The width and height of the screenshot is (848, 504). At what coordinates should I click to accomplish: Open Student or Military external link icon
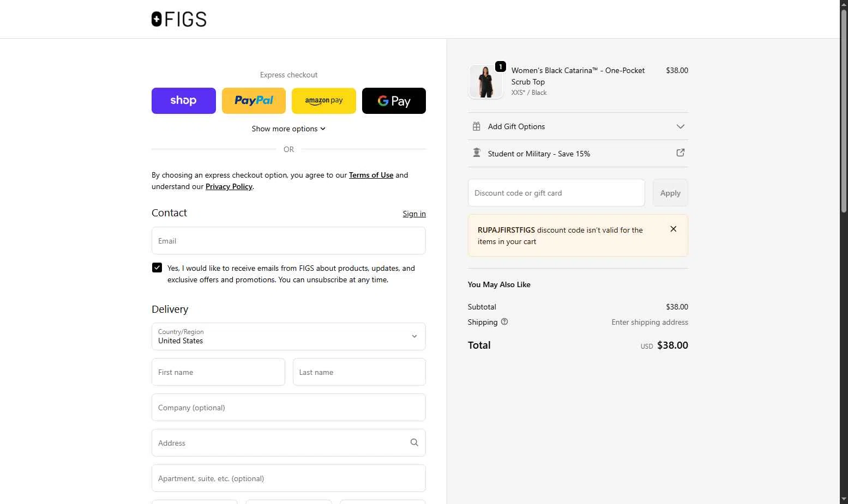point(681,153)
